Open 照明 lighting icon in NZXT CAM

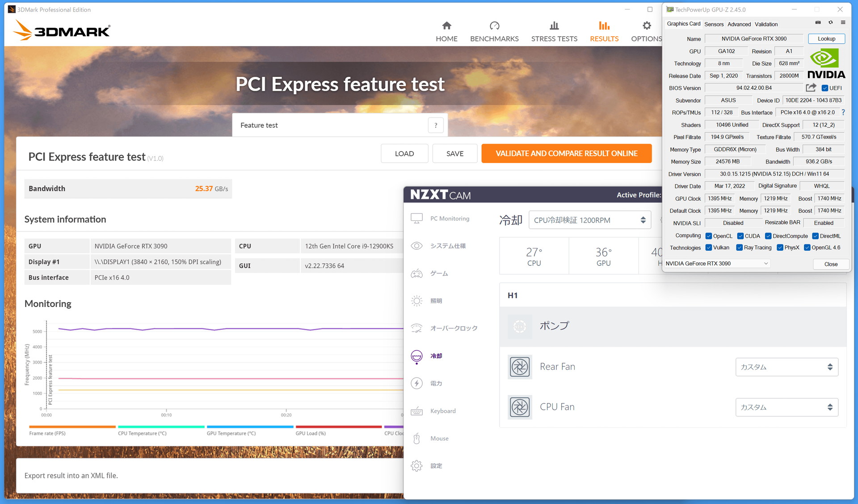pyautogui.click(x=416, y=301)
